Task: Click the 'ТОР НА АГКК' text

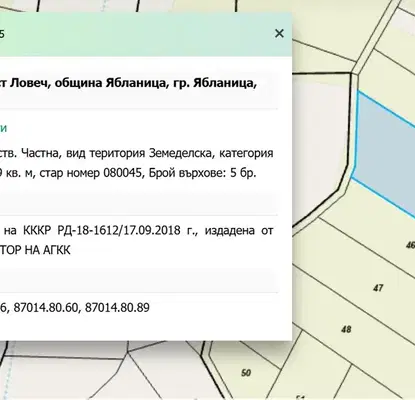Action: point(35,250)
